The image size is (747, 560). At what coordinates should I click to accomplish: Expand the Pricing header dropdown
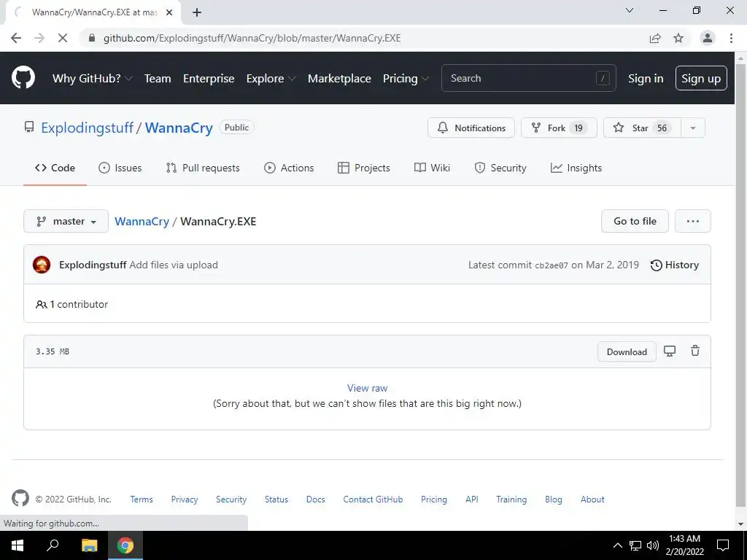(406, 79)
